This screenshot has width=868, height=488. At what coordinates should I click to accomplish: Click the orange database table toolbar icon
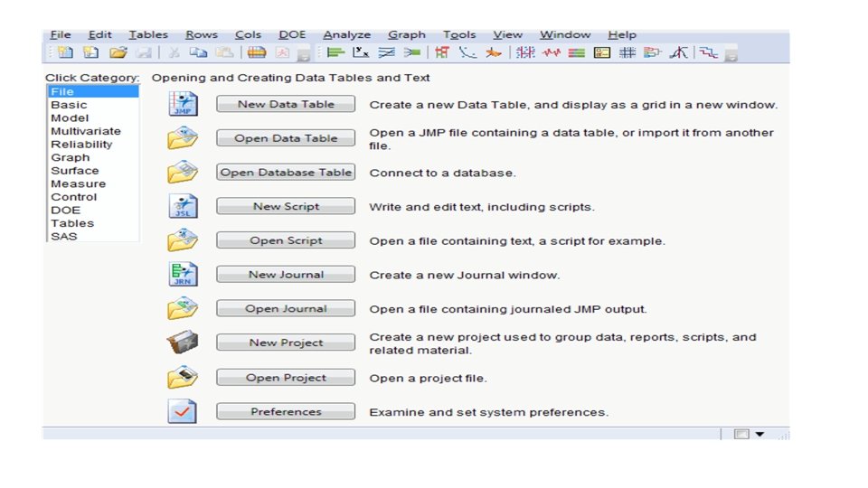point(256,52)
